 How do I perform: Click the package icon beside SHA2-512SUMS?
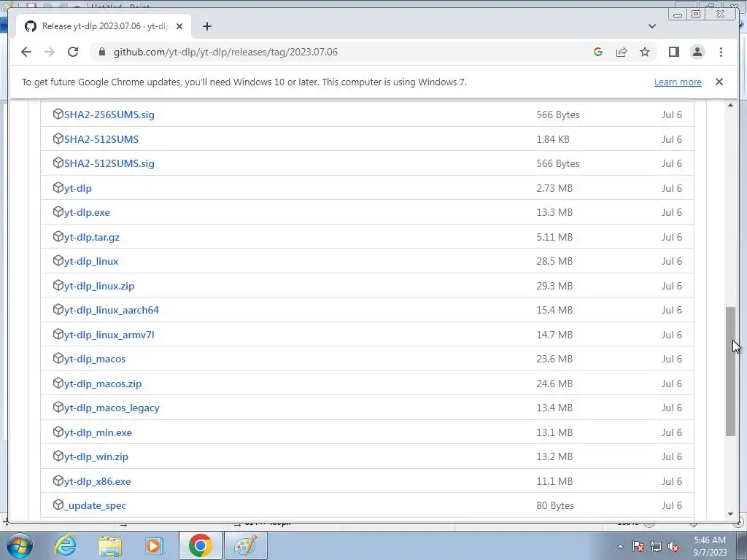[58, 139]
